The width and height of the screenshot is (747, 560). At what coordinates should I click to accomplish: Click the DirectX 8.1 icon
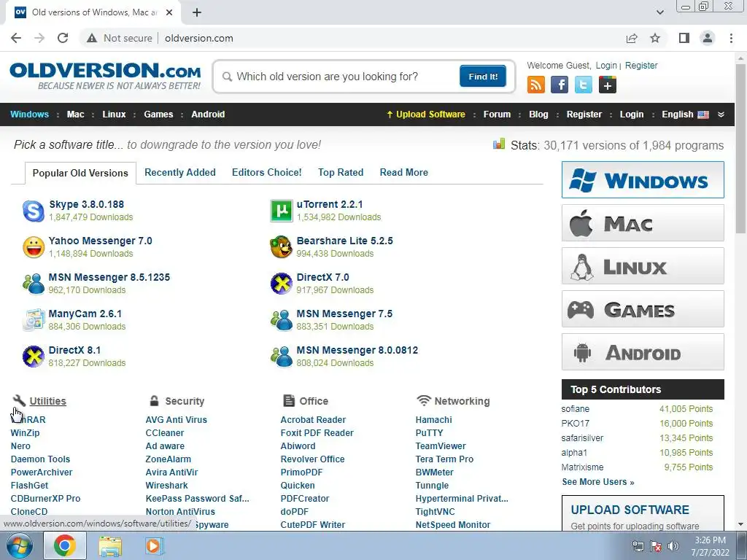coord(34,357)
